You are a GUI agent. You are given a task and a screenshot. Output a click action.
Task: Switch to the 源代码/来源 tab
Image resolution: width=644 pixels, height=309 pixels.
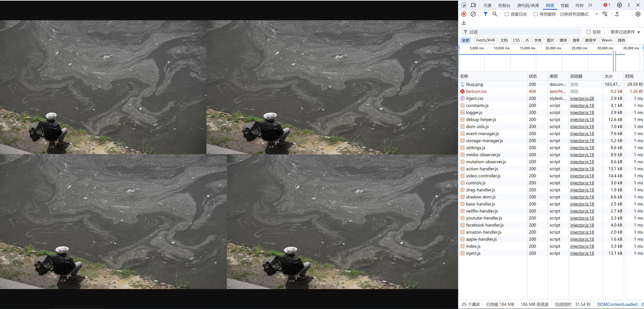[528, 6]
